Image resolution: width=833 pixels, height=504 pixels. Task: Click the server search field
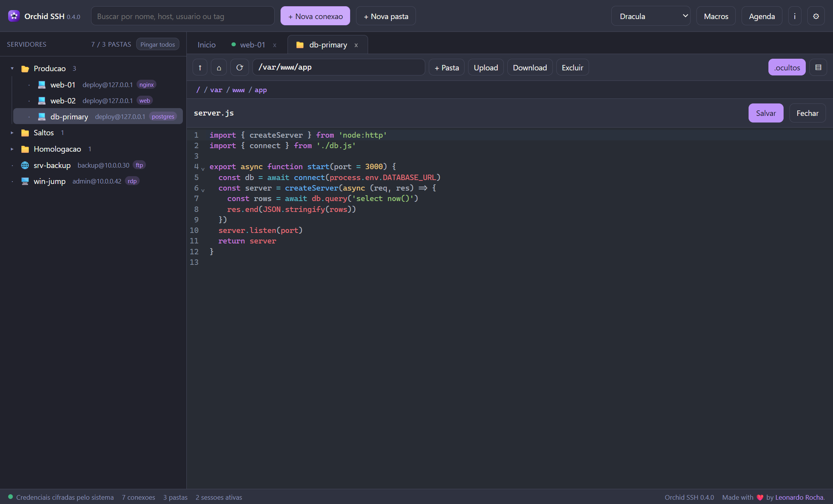coord(183,16)
